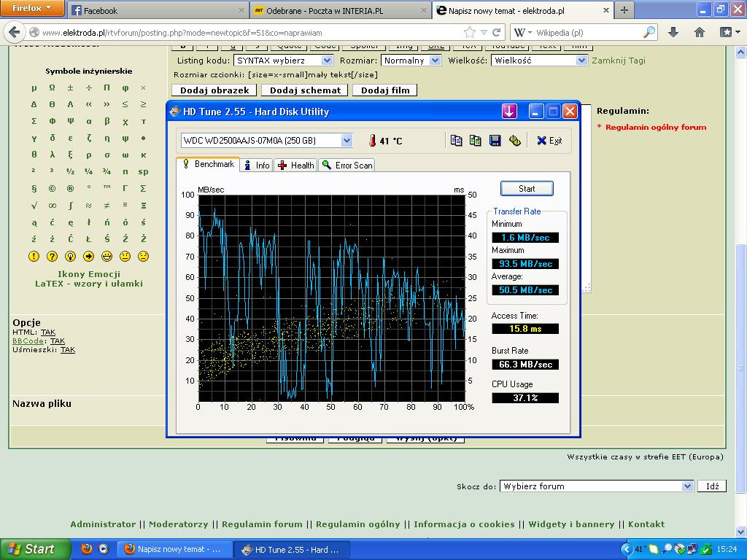747x560 pixels.
Task: Open the Normalny size dropdown
Action: coord(411,61)
